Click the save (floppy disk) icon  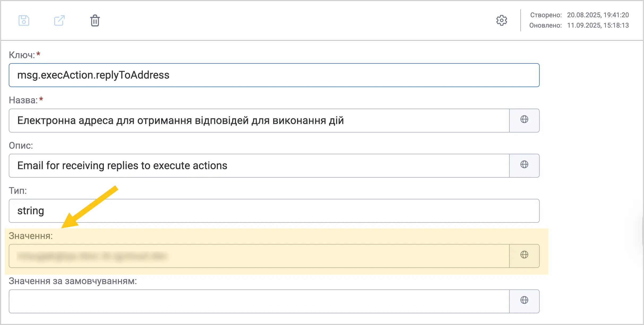pos(24,20)
